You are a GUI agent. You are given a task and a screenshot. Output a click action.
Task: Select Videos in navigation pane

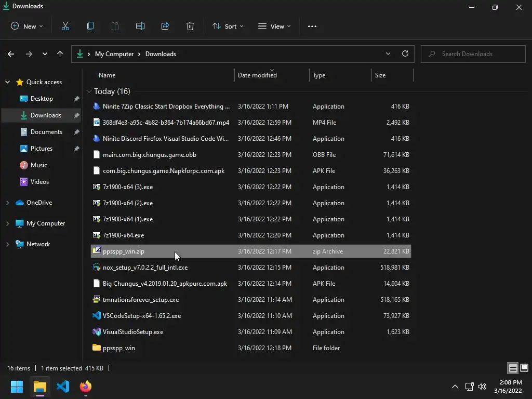39,181
